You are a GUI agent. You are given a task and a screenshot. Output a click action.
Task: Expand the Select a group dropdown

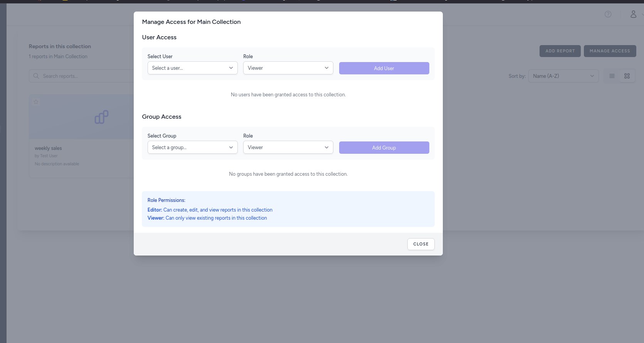192,148
